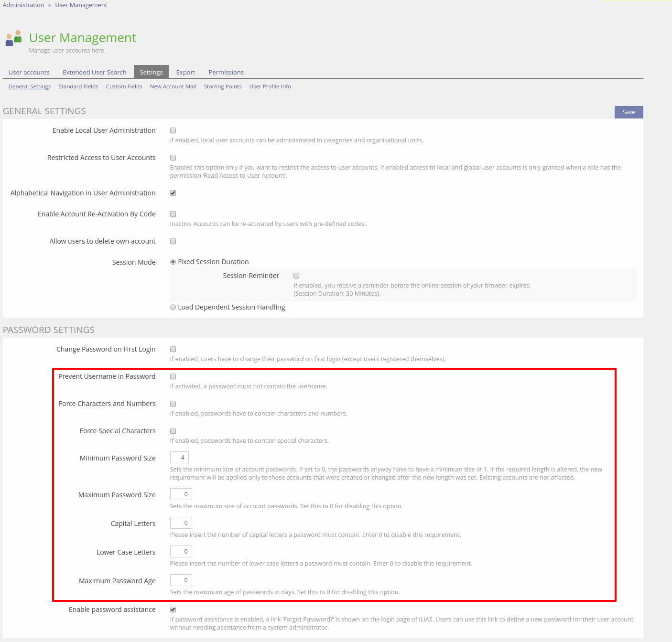Check Force Special Characters option
This screenshot has width=672, height=642.
173,431
